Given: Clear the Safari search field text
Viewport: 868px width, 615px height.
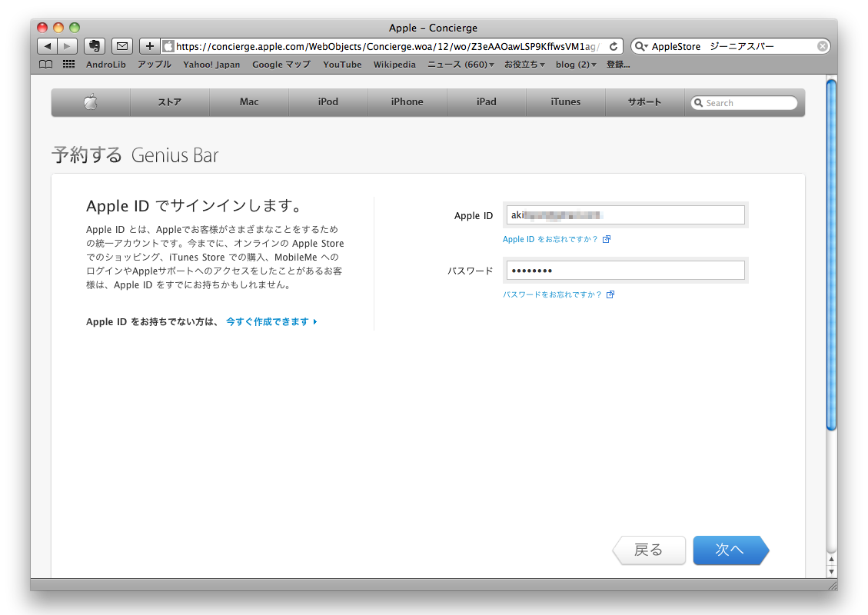Looking at the screenshot, I should (x=823, y=46).
